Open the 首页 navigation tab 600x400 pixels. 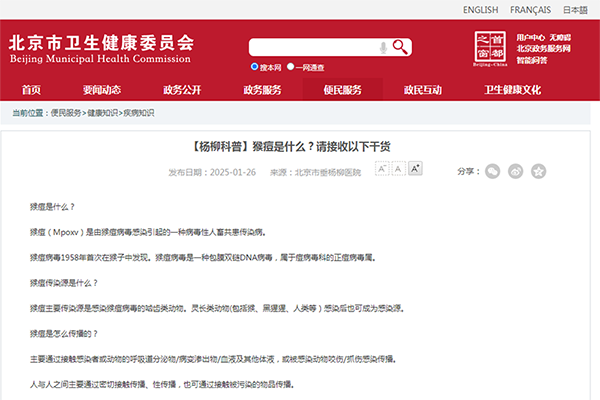tap(31, 90)
